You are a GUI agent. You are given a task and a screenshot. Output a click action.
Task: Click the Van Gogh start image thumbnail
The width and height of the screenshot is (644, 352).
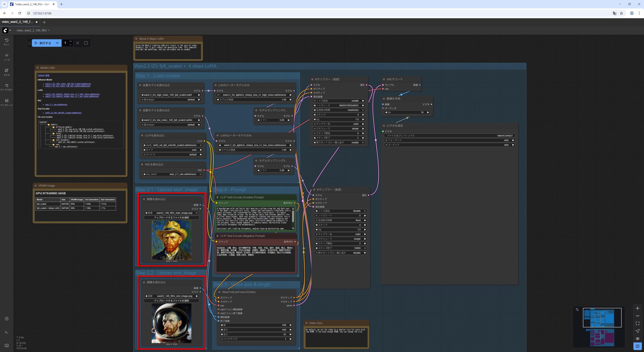[x=171, y=240]
